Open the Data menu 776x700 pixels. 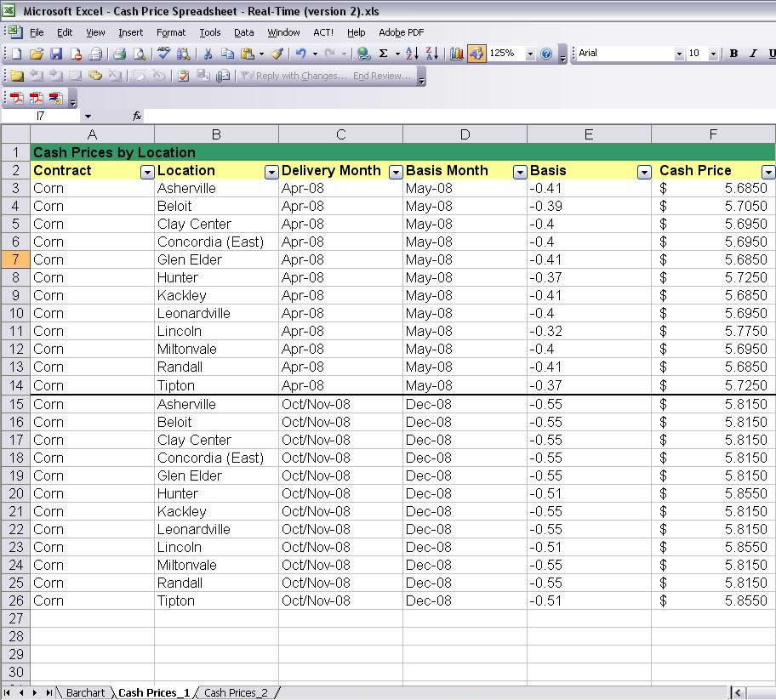[243, 32]
